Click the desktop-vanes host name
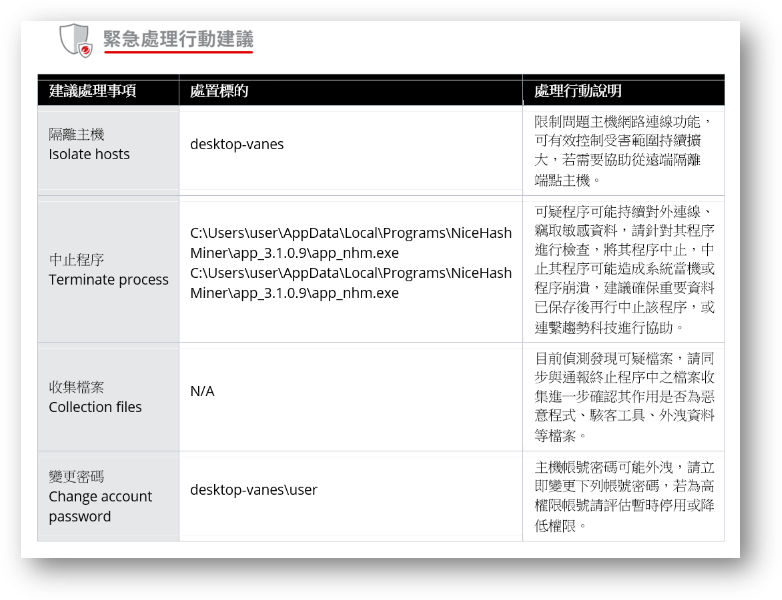Image resolution: width=782 pixels, height=600 pixels. tap(237, 144)
